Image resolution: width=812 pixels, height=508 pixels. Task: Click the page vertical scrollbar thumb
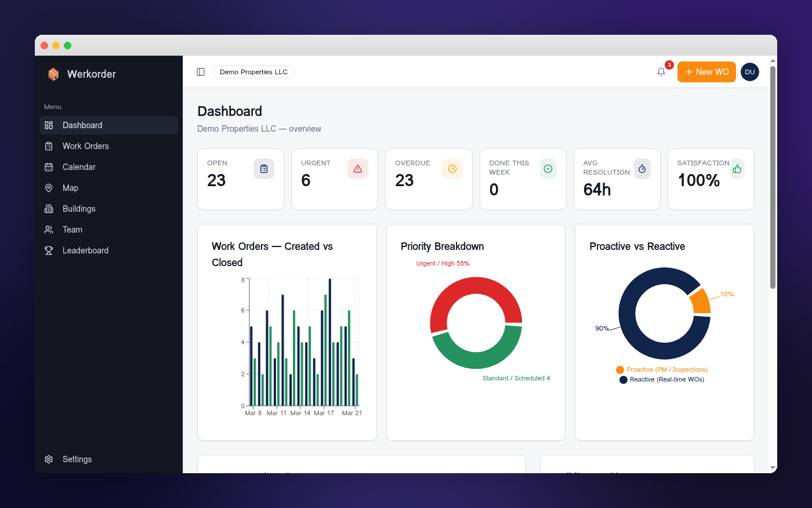click(x=773, y=177)
